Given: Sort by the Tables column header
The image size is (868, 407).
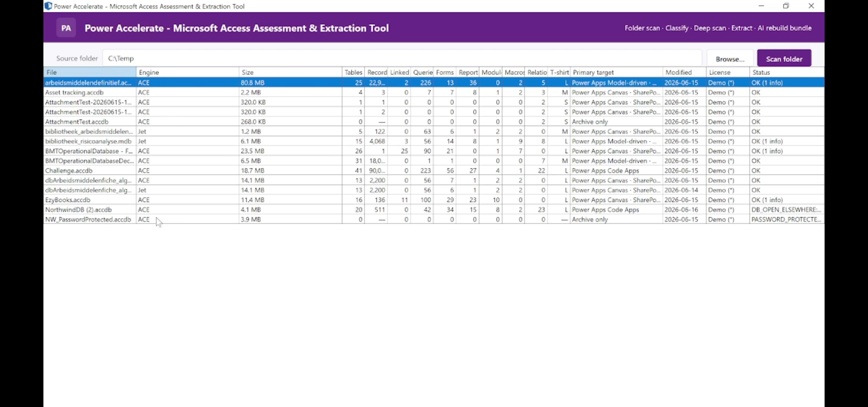Looking at the screenshot, I should click(x=354, y=72).
